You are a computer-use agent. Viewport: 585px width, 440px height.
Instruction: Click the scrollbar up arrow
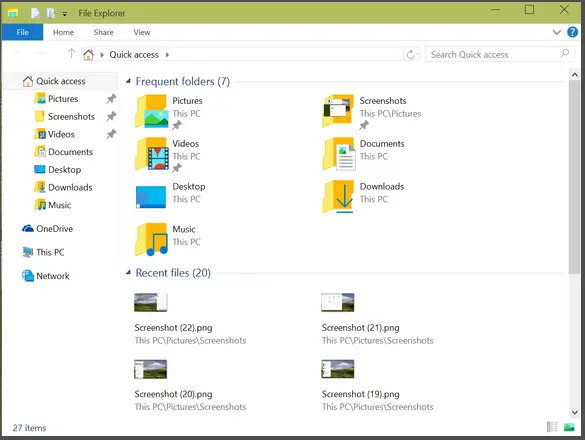click(x=575, y=75)
